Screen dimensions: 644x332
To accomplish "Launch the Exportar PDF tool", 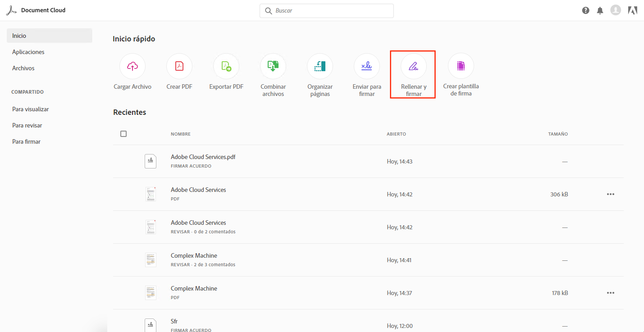I will pyautogui.click(x=226, y=66).
